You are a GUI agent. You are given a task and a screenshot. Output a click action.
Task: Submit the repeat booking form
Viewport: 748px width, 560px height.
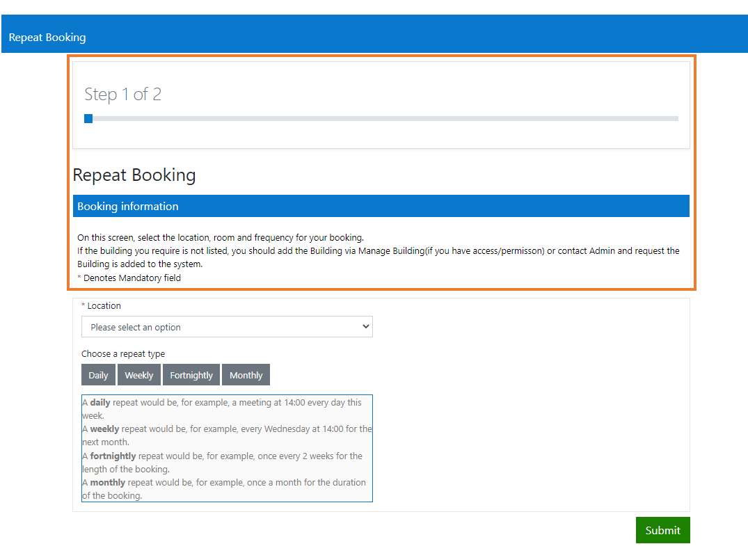tap(662, 530)
